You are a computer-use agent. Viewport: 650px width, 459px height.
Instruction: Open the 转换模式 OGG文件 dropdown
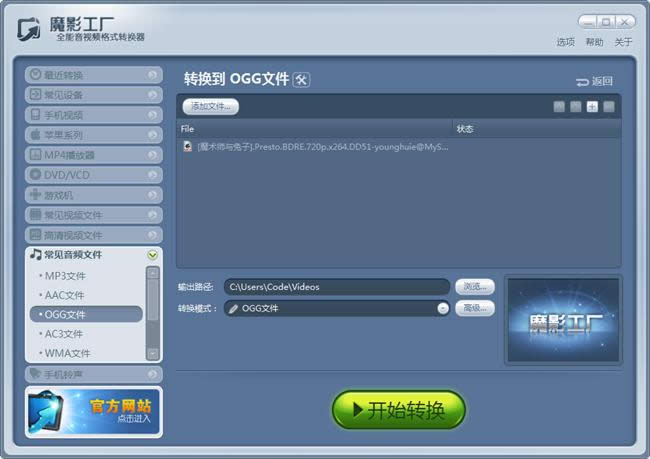pyautogui.click(x=442, y=308)
